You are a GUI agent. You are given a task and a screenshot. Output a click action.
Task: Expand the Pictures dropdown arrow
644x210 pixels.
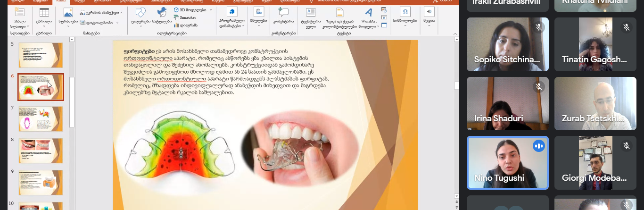[68, 26]
